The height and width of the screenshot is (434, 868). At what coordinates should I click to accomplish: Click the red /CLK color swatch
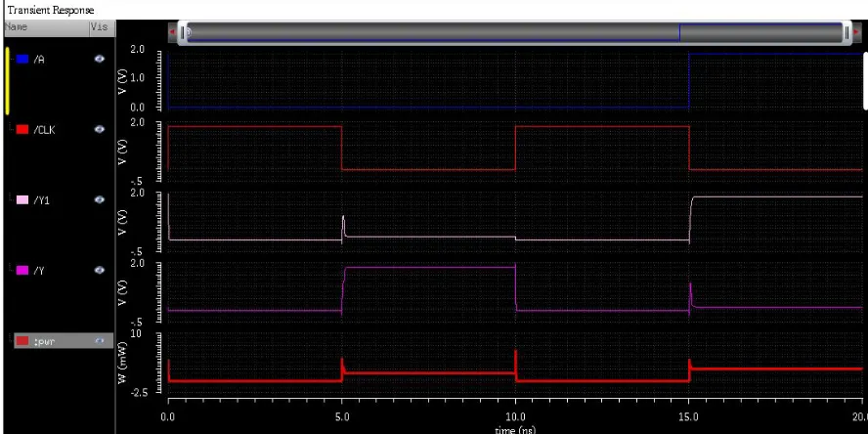[22, 129]
